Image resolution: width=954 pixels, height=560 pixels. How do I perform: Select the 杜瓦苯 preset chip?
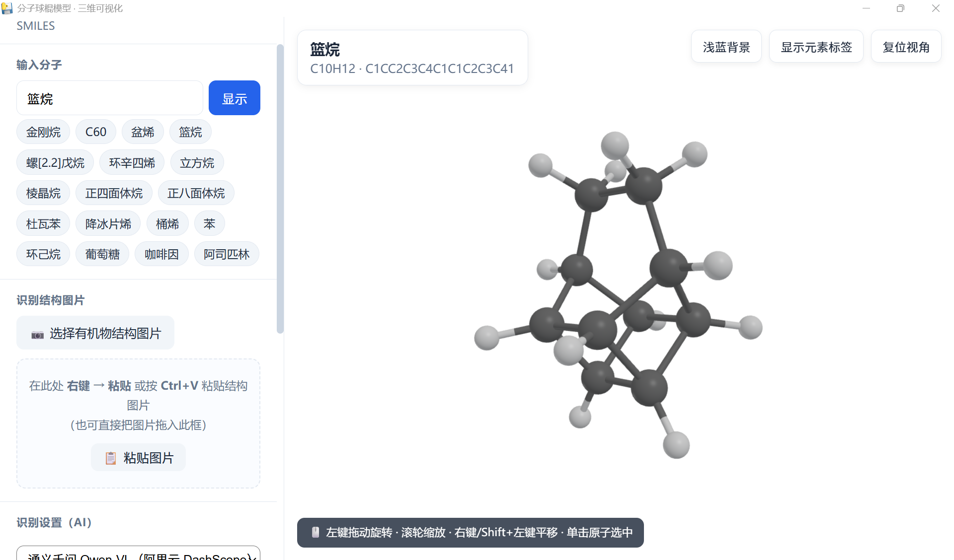(x=43, y=223)
